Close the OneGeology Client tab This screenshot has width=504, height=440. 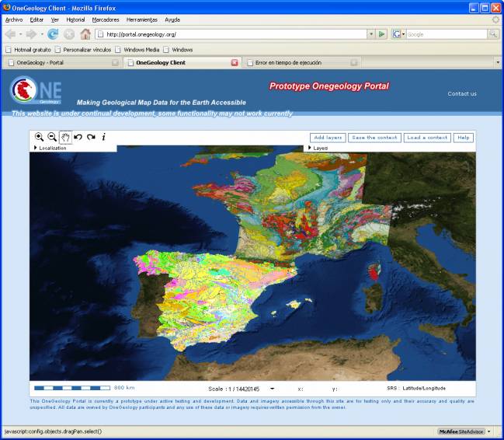[235, 62]
